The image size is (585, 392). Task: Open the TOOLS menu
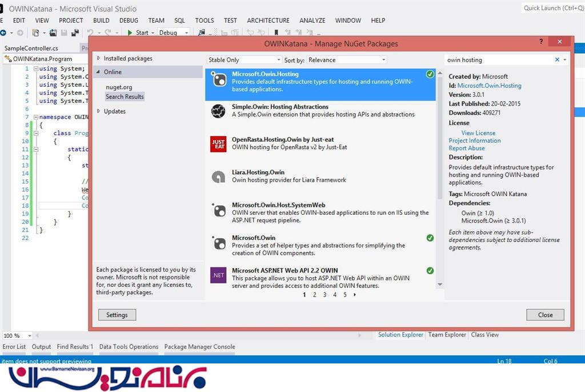point(204,21)
